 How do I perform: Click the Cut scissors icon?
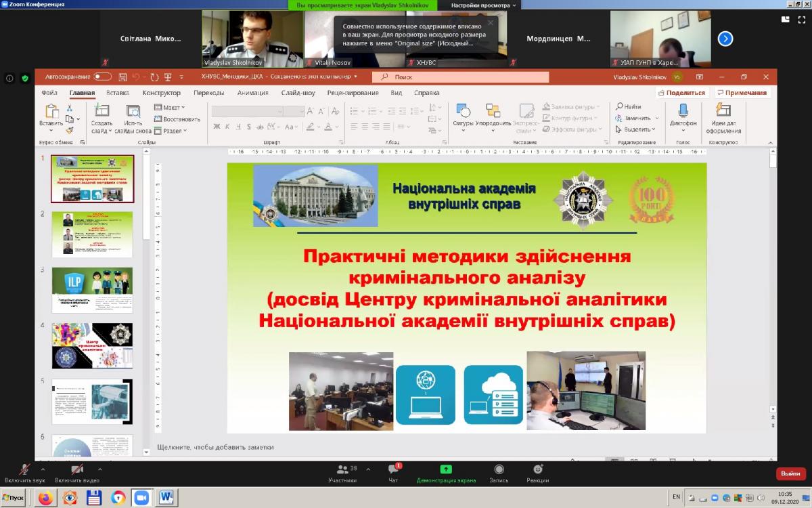(x=70, y=108)
